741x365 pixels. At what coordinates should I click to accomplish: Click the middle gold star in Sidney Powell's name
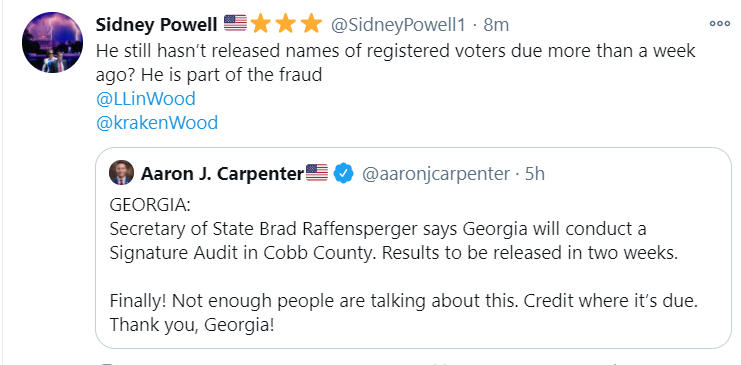(286, 23)
